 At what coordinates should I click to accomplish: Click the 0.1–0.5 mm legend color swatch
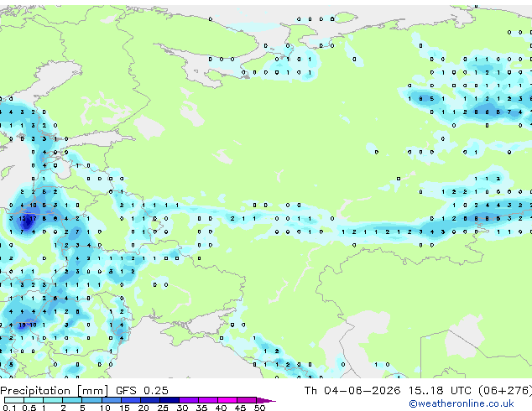[14, 400]
